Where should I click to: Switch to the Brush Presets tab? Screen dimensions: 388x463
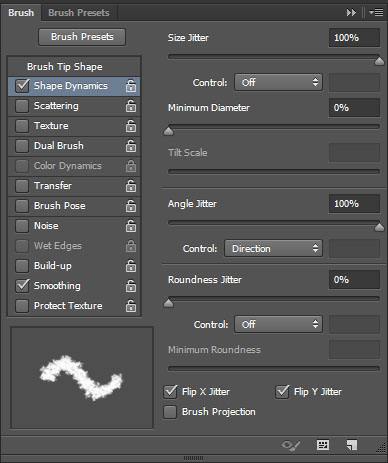coord(79,13)
